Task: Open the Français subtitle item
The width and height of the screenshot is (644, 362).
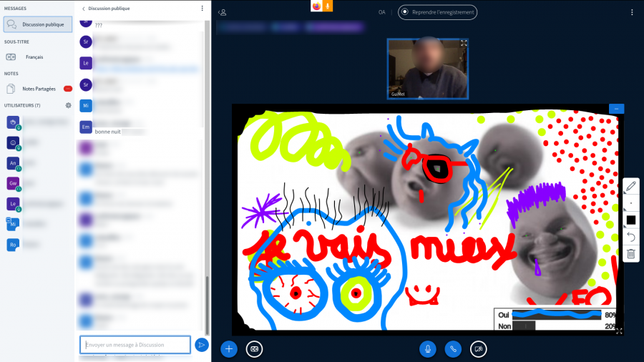Action: 34,57
